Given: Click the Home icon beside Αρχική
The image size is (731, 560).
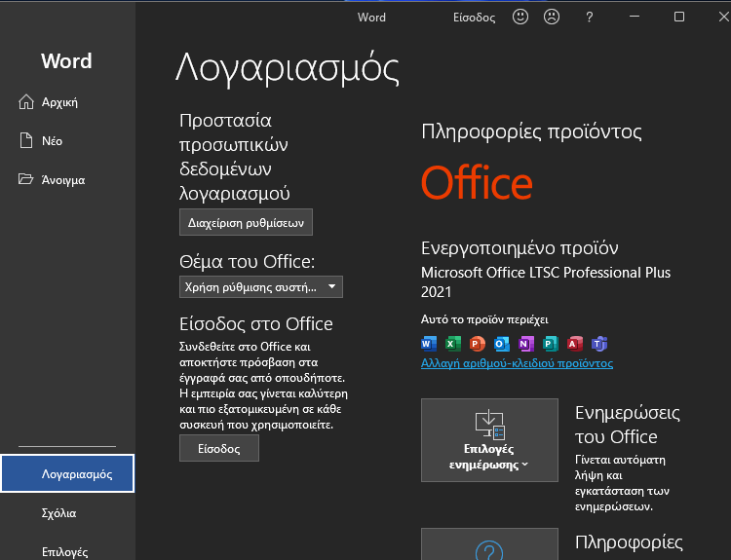Looking at the screenshot, I should (x=26, y=102).
